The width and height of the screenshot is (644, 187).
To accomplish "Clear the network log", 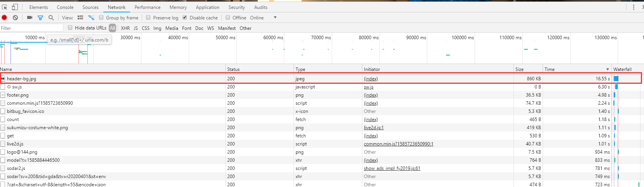I will click(15, 17).
